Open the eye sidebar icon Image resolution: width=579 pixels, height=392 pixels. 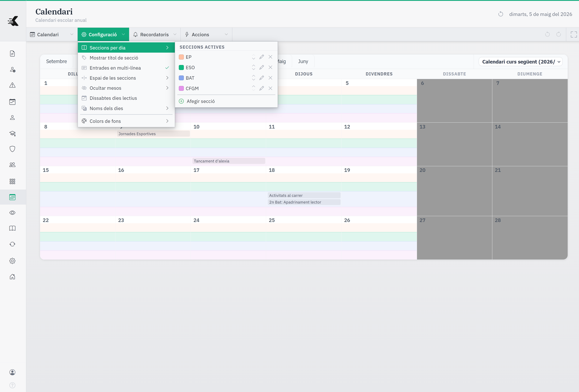12,213
